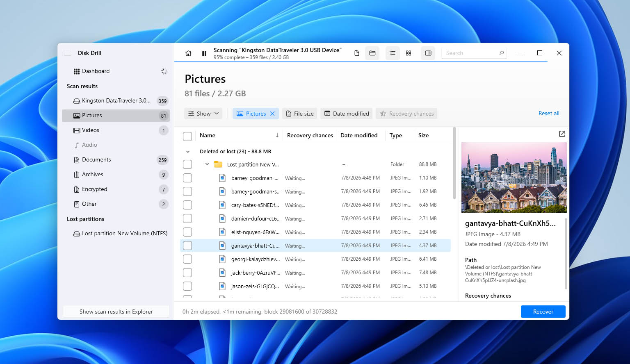Switch to file view icon in toolbar
Image resolution: width=630 pixels, height=364 pixels.
(x=357, y=53)
